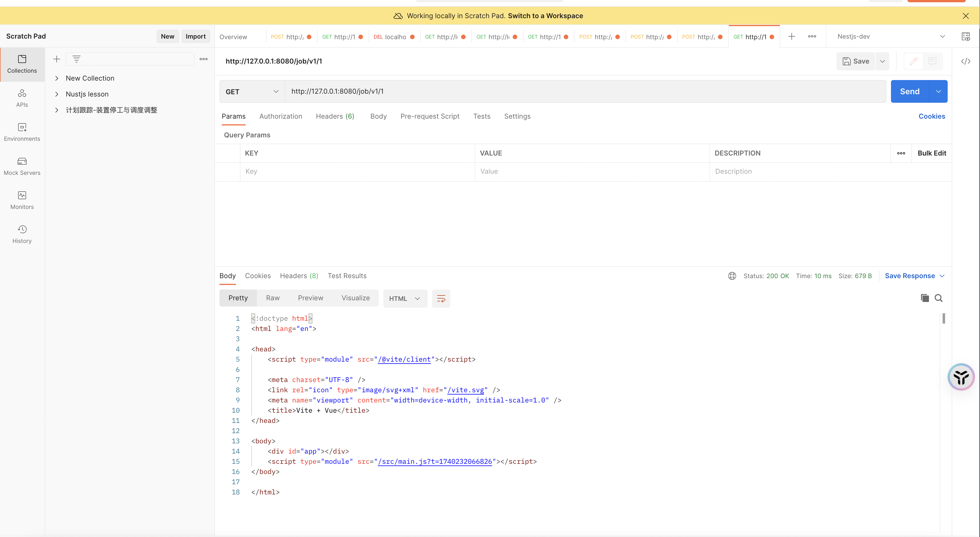Click the query params column options icon
The height and width of the screenshot is (537, 980).
click(901, 153)
